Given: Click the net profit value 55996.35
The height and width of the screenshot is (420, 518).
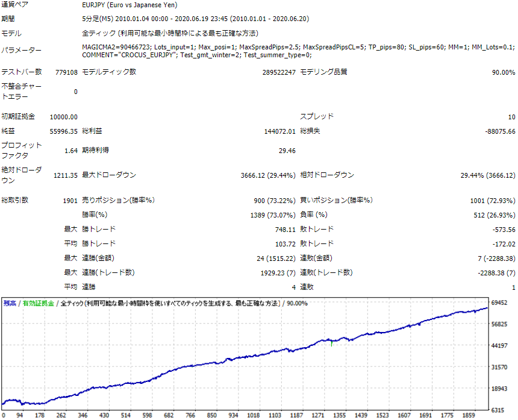Looking at the screenshot, I should (x=64, y=131).
